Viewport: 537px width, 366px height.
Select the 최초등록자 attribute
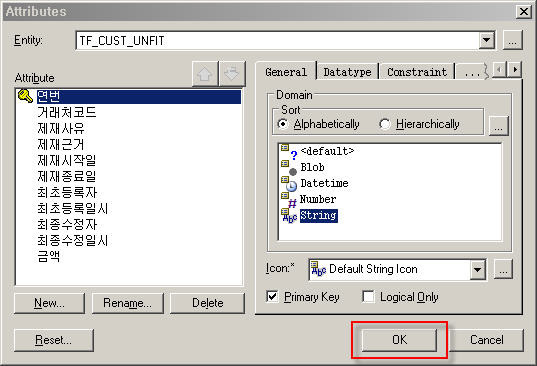coord(67,192)
